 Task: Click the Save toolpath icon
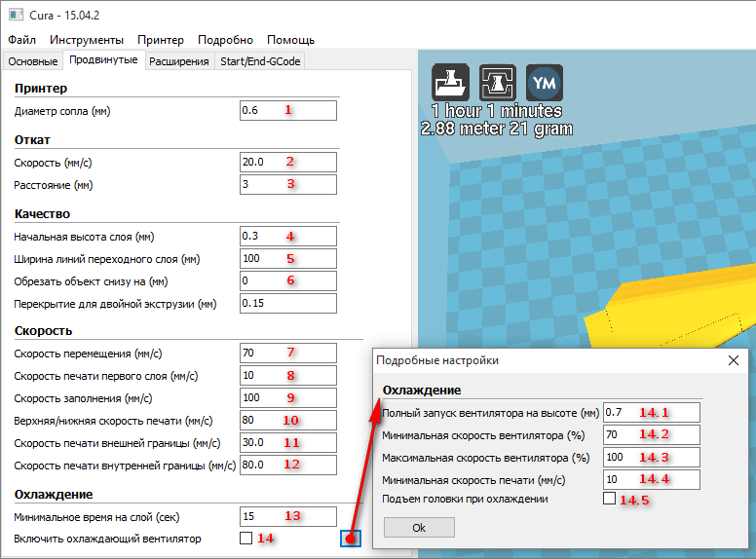(498, 82)
